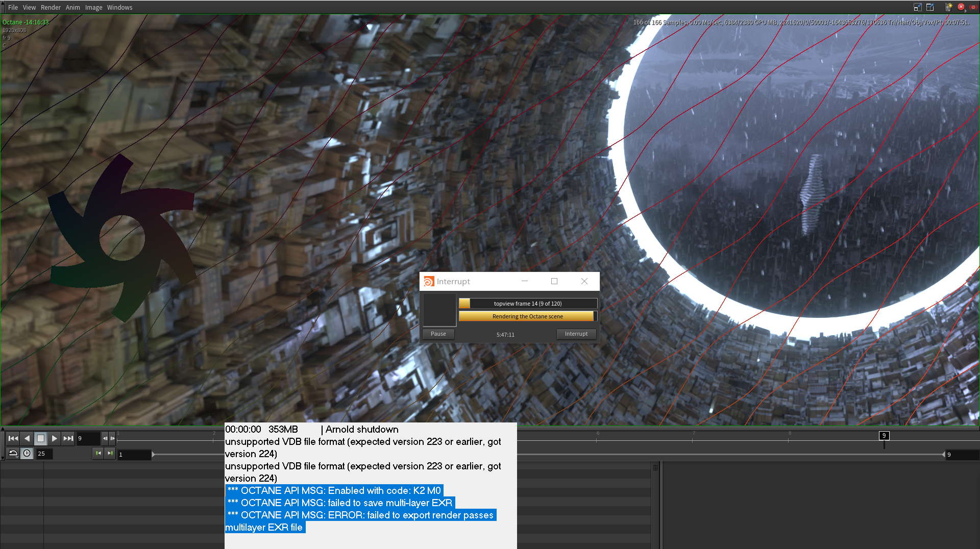The width and height of the screenshot is (980, 549).
Task: Open the Render menu
Action: coord(51,7)
